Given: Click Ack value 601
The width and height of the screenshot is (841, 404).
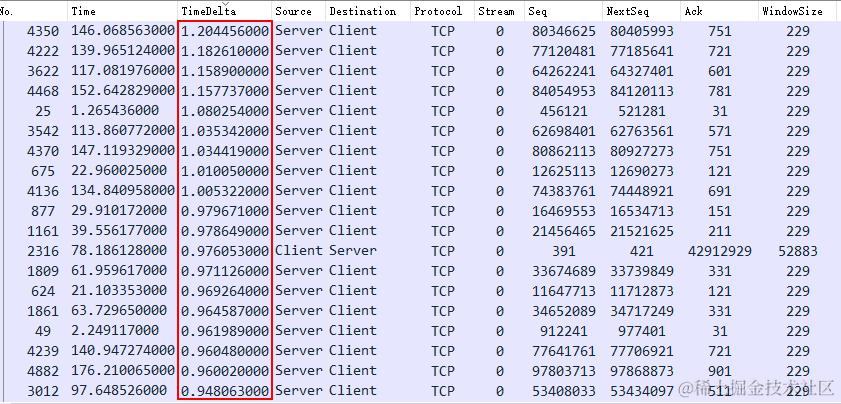Looking at the screenshot, I should coord(720,71).
